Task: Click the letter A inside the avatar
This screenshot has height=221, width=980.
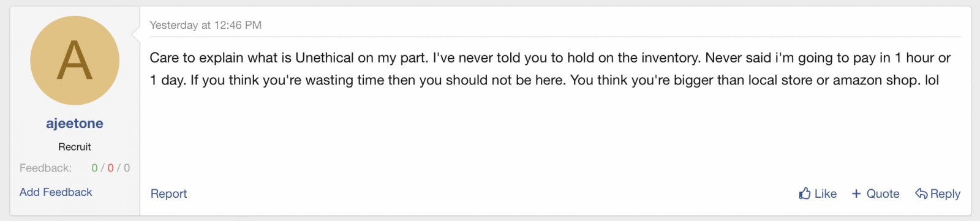Action: pyautogui.click(x=75, y=61)
